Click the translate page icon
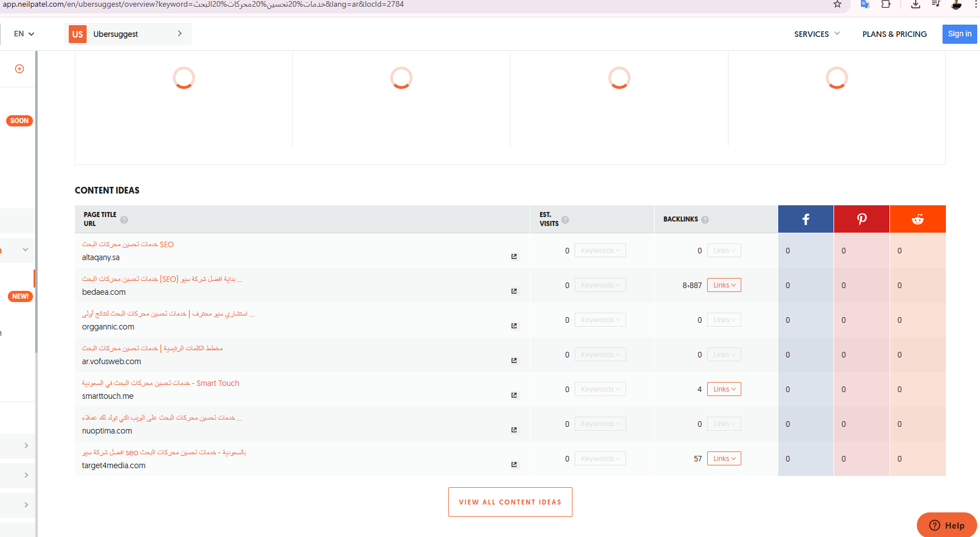Screen dimensions: 980x537 865,4
